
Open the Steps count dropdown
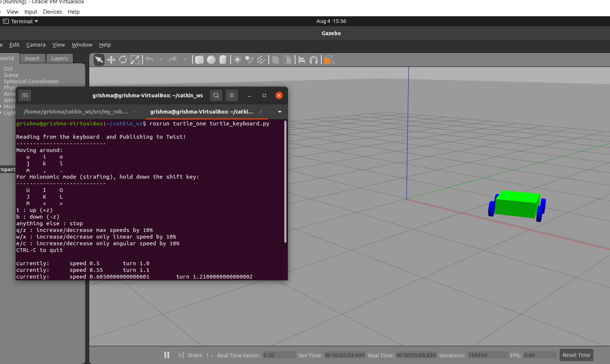[x=210, y=355]
